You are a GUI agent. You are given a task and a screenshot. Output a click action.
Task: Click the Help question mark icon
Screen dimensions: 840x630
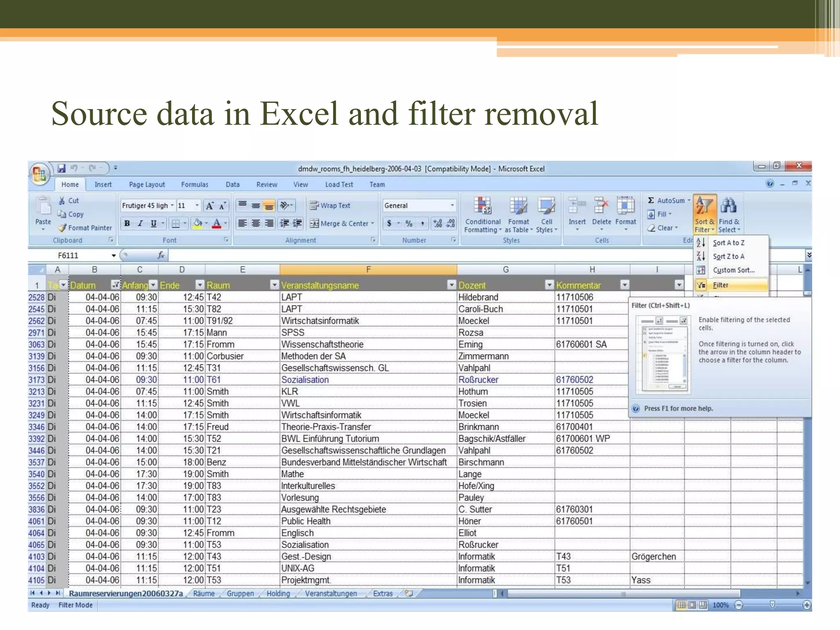coord(770,184)
